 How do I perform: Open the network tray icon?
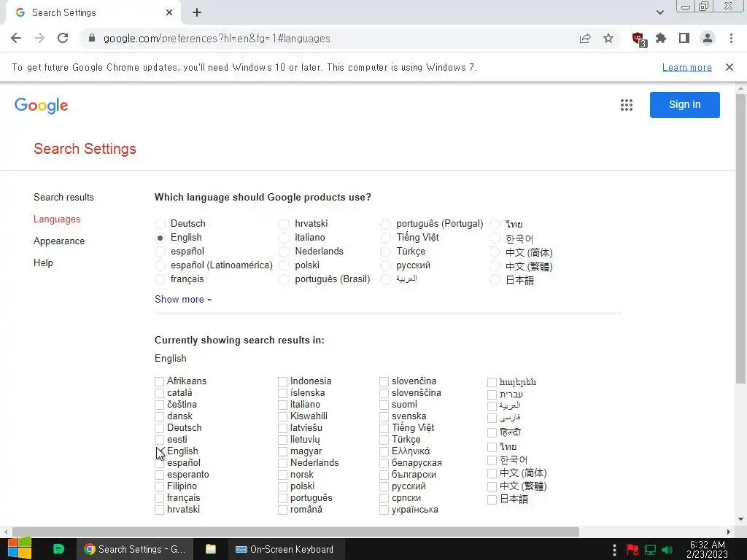pyautogui.click(x=650, y=550)
